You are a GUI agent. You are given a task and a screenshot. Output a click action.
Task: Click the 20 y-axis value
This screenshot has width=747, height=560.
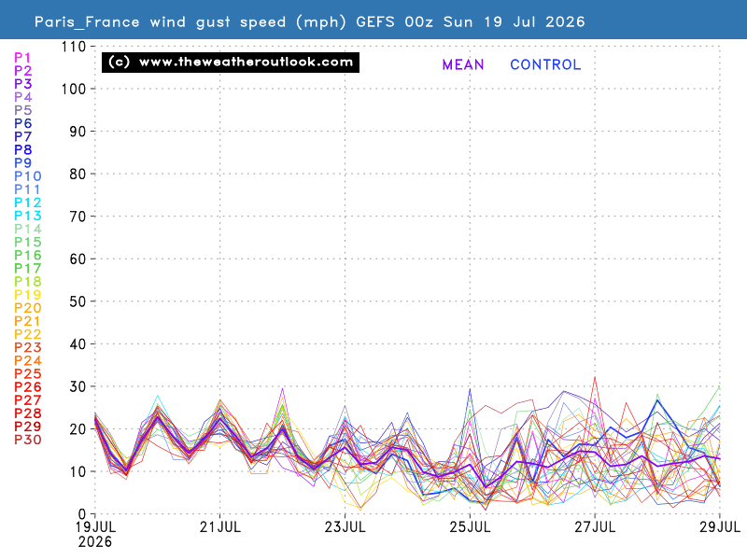78,429
